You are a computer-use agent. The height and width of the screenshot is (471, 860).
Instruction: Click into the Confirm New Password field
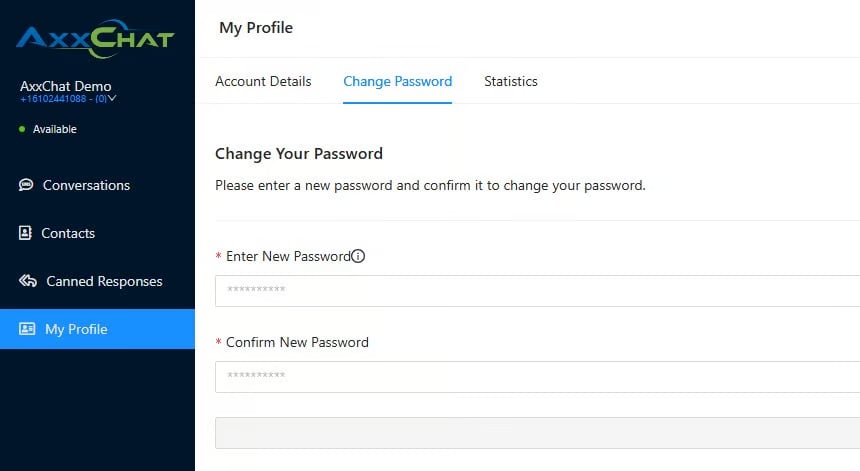[537, 377]
